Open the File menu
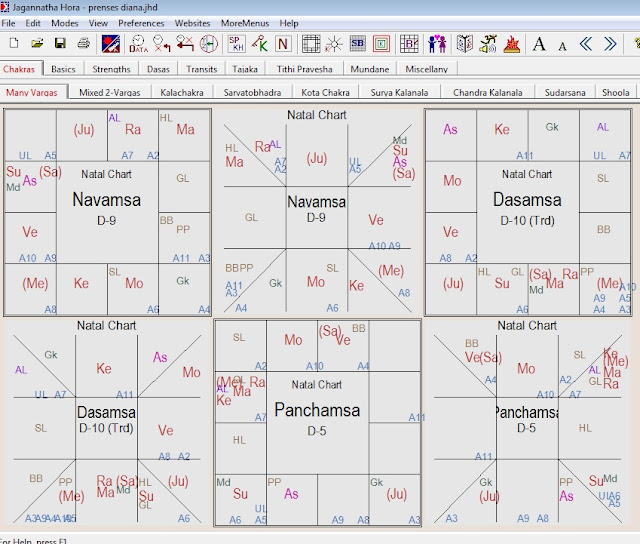640x544 pixels. click(x=8, y=23)
